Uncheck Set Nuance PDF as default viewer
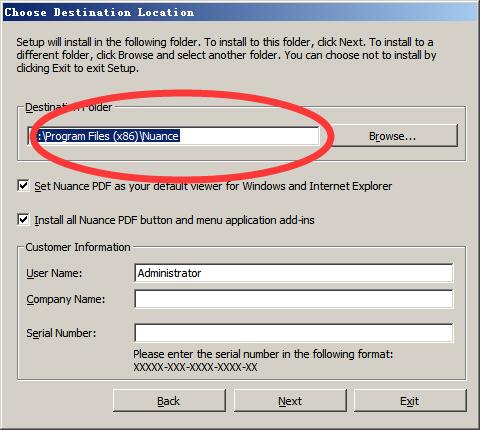The height and width of the screenshot is (430, 480). [x=23, y=185]
